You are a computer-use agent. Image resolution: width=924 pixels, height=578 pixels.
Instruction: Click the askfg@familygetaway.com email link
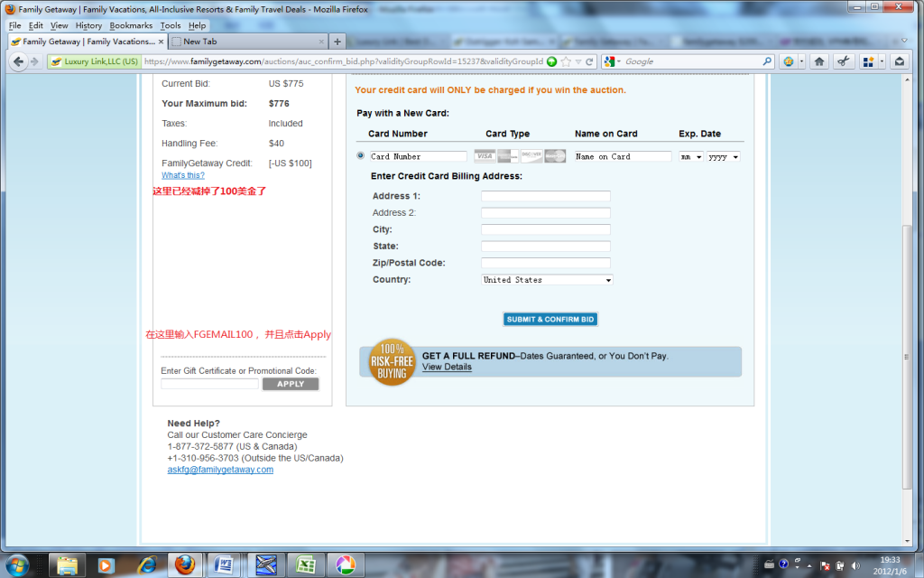tap(220, 470)
